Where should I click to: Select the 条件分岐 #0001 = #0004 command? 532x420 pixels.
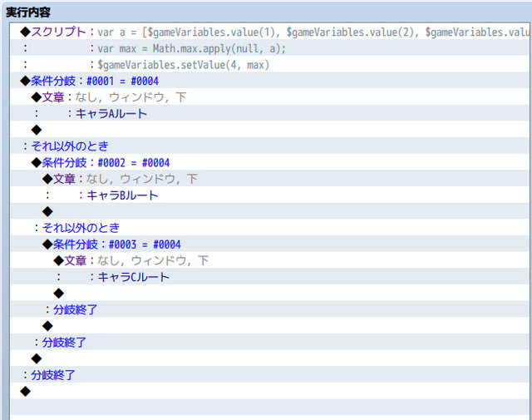269,81
